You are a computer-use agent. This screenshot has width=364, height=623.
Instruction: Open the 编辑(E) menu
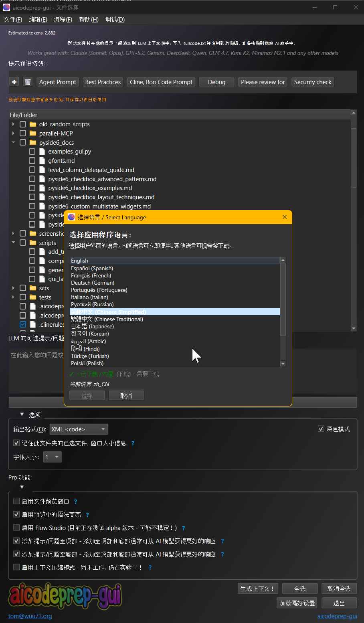pos(38,20)
